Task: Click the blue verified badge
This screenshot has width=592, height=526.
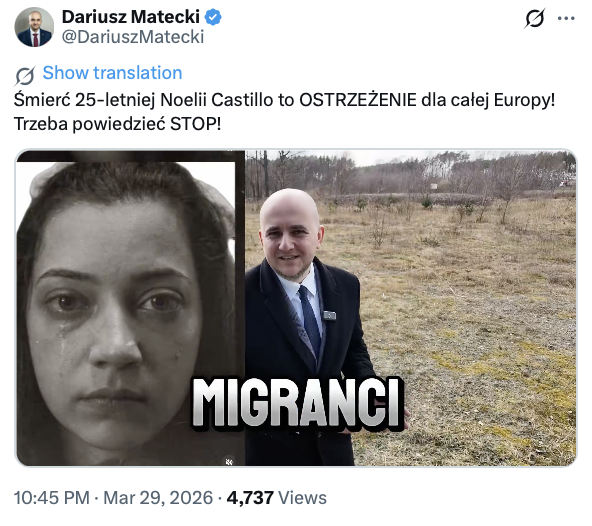Action: click(213, 17)
